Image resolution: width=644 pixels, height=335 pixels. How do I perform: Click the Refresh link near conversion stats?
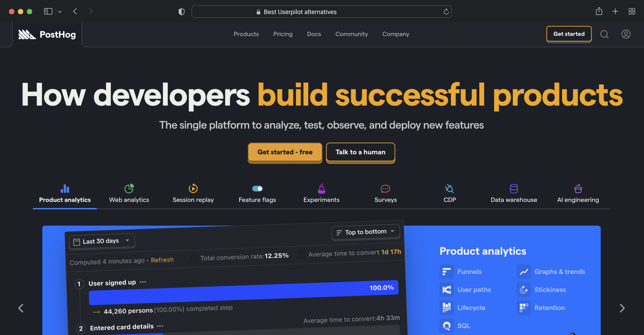click(x=162, y=260)
